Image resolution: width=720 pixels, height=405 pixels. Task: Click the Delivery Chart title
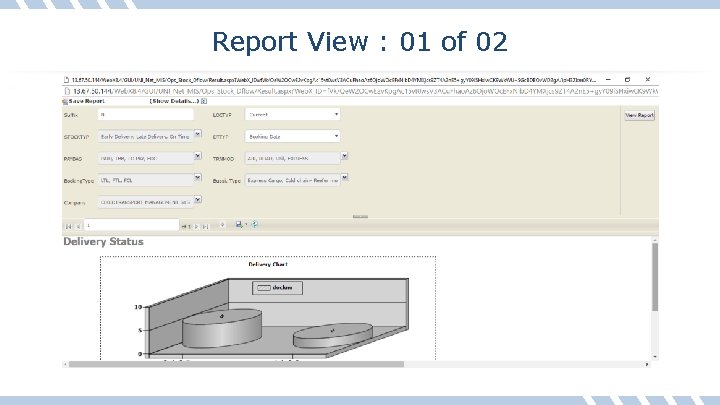[268, 264]
